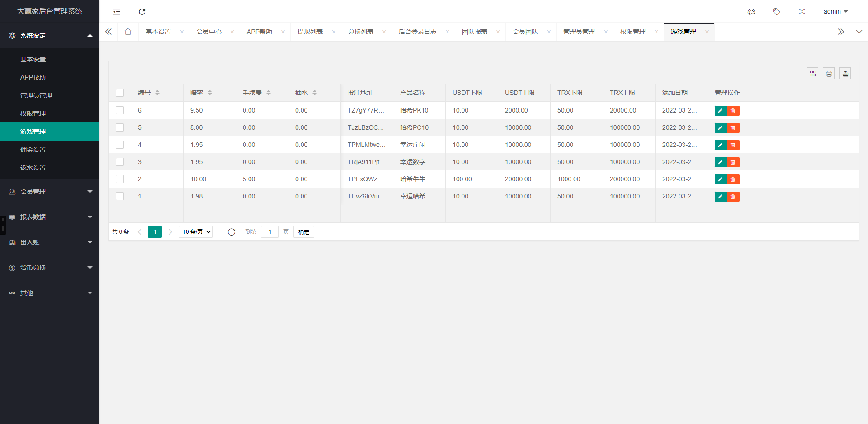
Task: Edit the 幸运庄闲 row
Action: point(721,145)
